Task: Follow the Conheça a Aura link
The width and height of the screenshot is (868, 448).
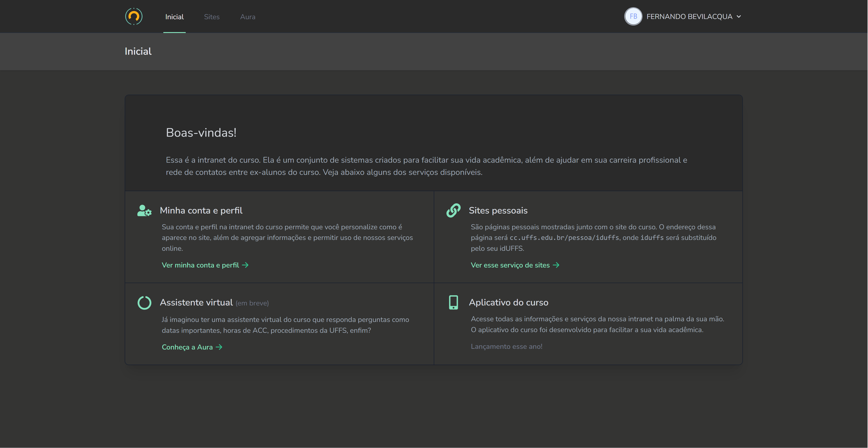Action: point(192,347)
